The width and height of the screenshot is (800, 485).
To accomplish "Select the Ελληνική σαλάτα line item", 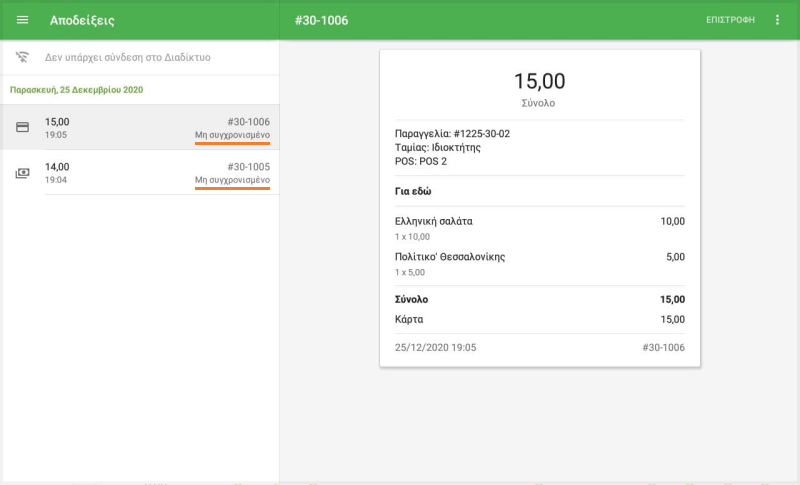I will click(x=433, y=221).
